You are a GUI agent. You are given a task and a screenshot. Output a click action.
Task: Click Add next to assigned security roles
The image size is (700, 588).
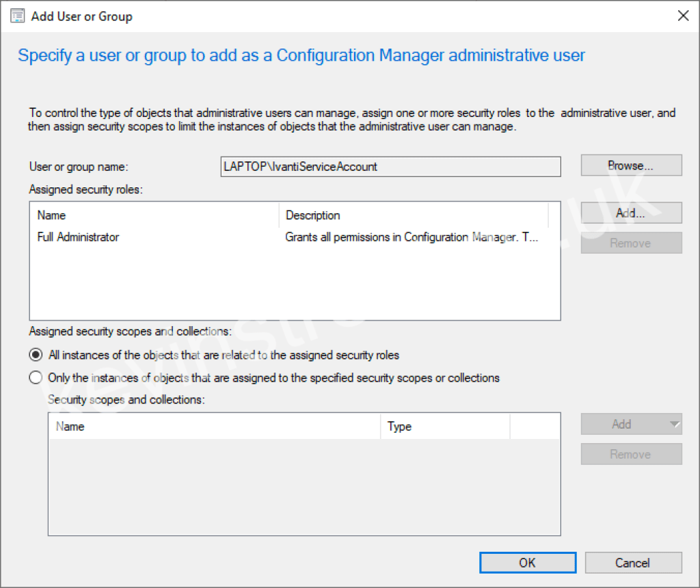click(x=630, y=213)
